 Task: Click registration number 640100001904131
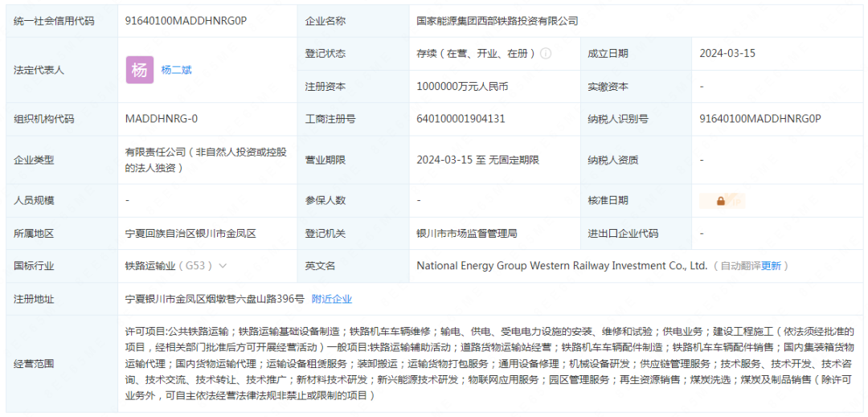coord(461,119)
